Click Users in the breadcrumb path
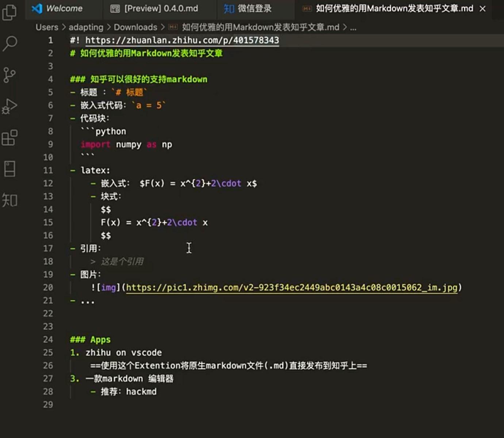 click(47, 27)
